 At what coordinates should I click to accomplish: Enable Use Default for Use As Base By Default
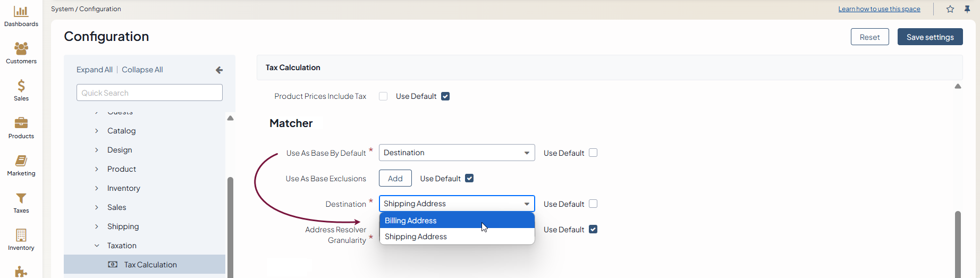(593, 153)
